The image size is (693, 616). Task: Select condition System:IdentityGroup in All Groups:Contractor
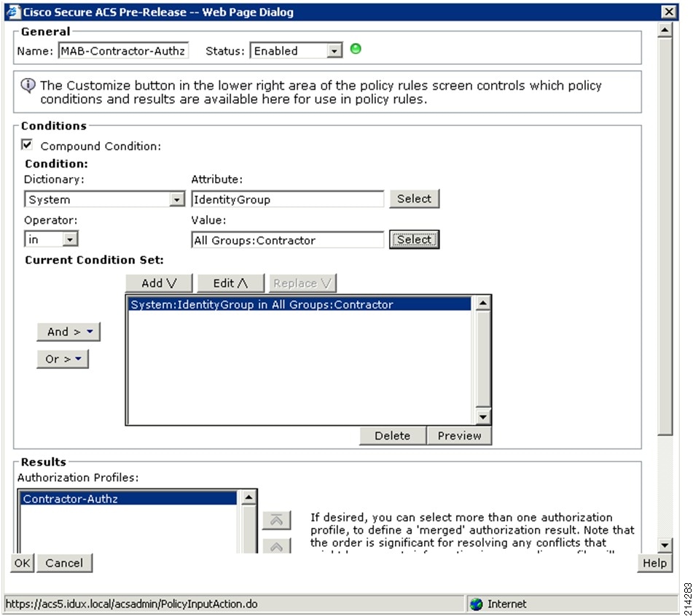tap(299, 304)
